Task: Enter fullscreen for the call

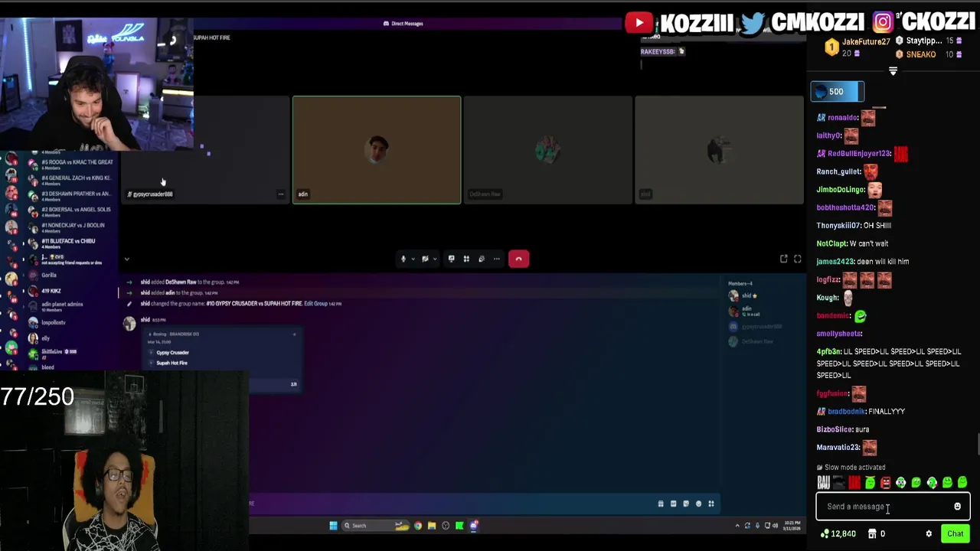Action: tap(797, 259)
